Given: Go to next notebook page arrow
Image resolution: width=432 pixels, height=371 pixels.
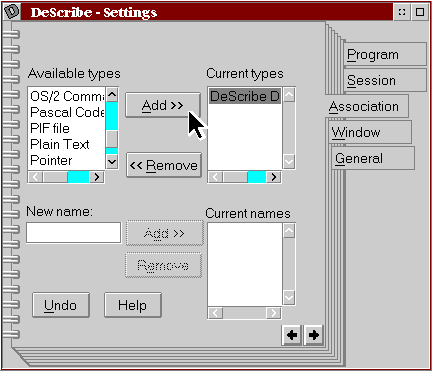Looking at the screenshot, I should (x=313, y=335).
